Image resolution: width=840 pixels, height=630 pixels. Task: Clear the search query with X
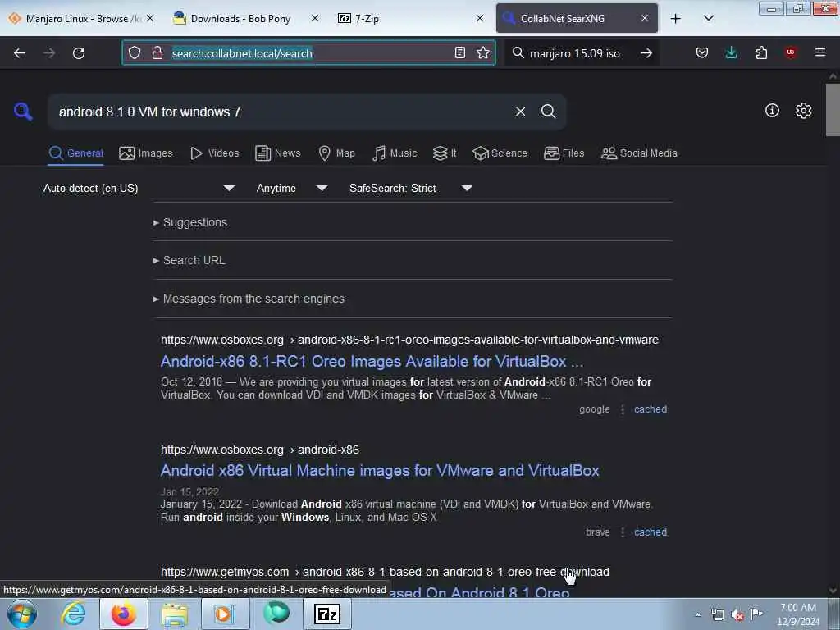click(x=520, y=112)
